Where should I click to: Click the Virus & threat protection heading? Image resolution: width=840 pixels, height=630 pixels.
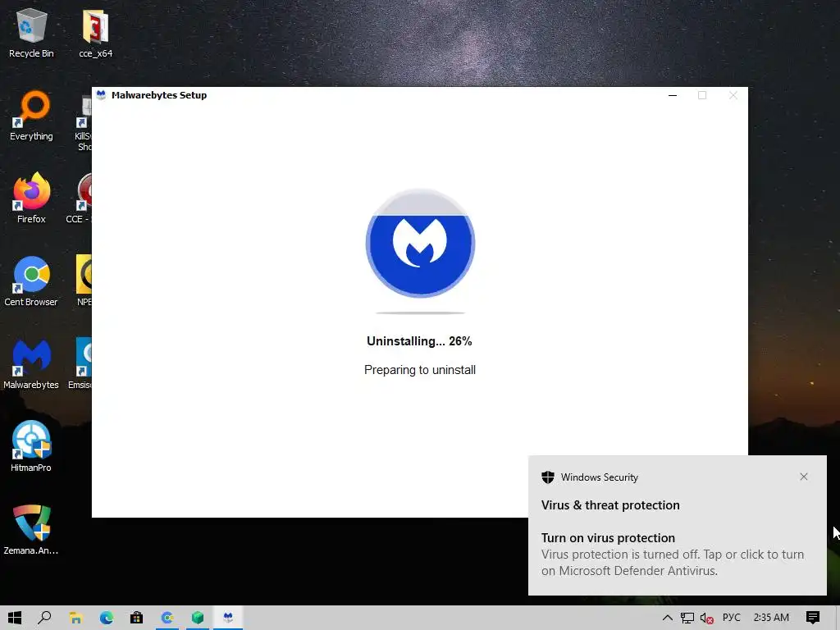[610, 505]
